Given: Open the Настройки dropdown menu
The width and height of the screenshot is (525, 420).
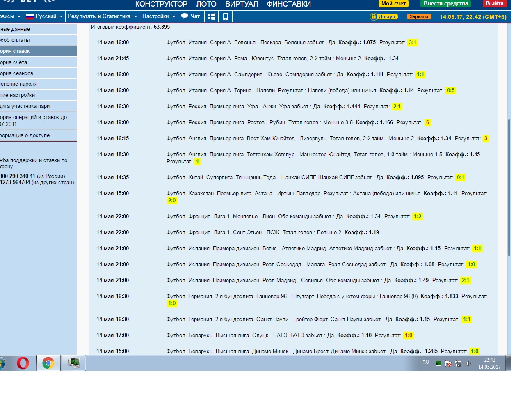Looking at the screenshot, I should coord(159,16).
